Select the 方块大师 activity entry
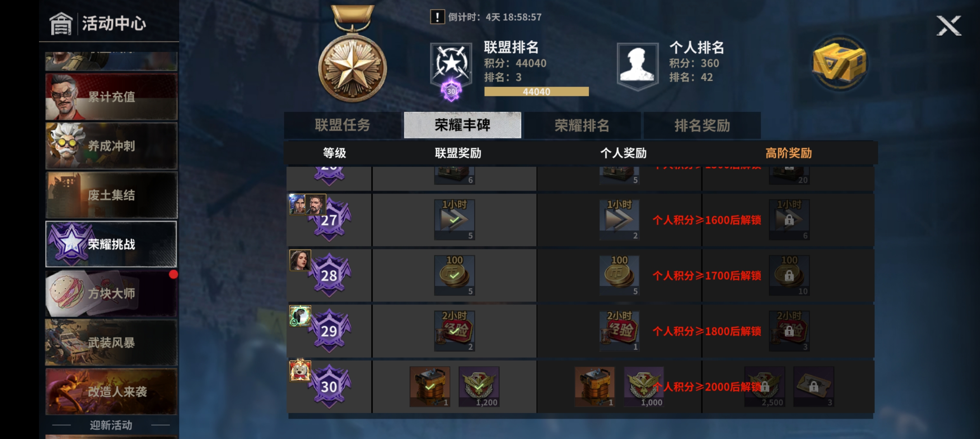Viewport: 980px width, 439px height. (111, 293)
